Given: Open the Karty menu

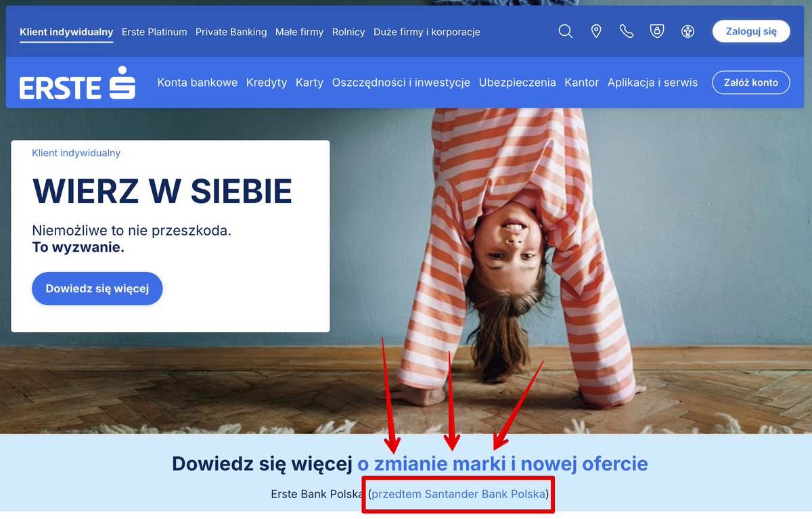Looking at the screenshot, I should tap(309, 83).
